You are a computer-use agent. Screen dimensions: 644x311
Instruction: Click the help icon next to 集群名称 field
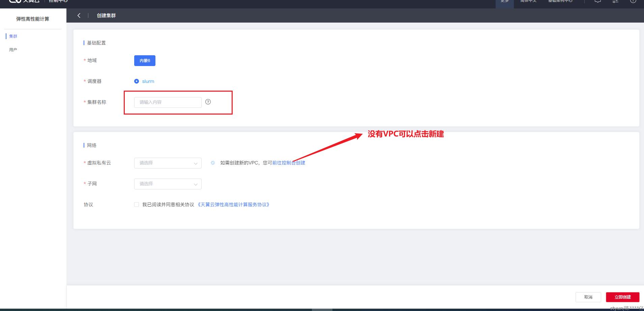click(x=208, y=102)
